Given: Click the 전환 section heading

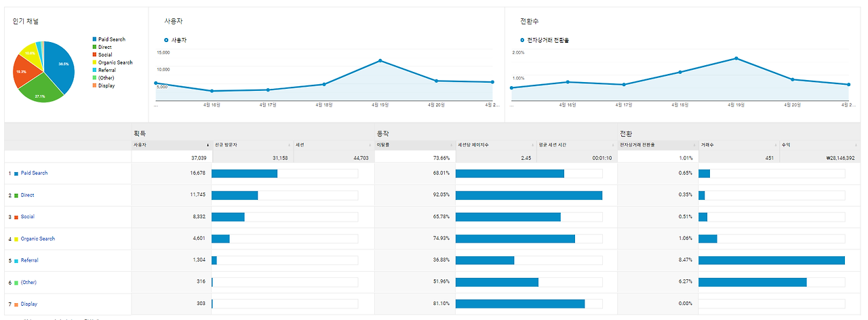Looking at the screenshot, I should point(626,134).
